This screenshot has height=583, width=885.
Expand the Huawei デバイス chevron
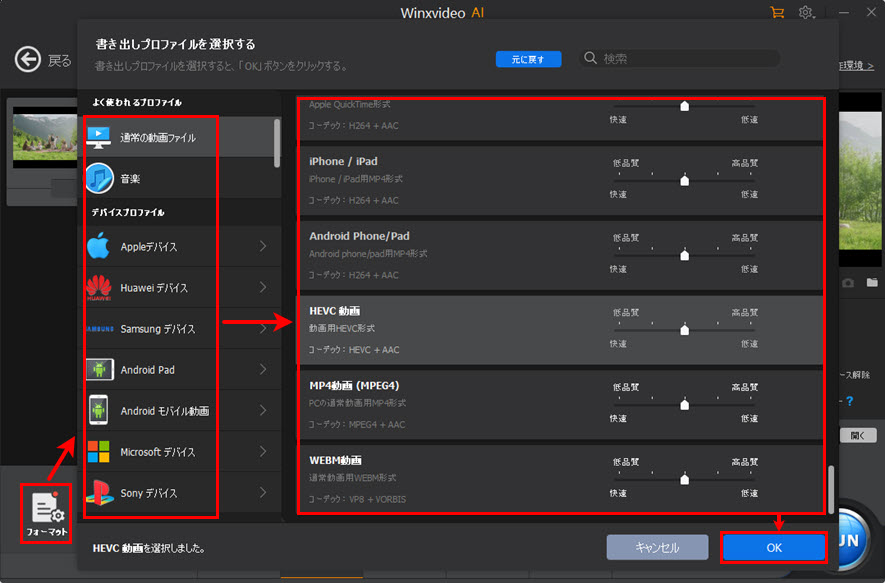coord(263,287)
